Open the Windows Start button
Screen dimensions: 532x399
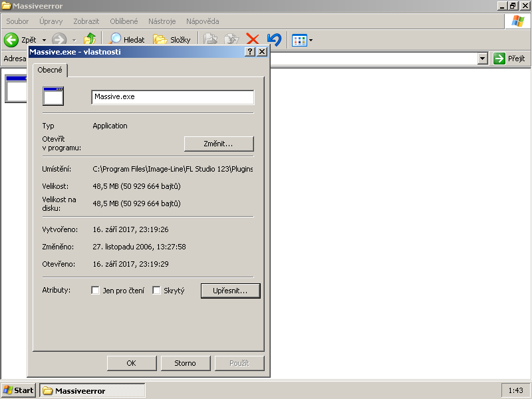point(19,390)
